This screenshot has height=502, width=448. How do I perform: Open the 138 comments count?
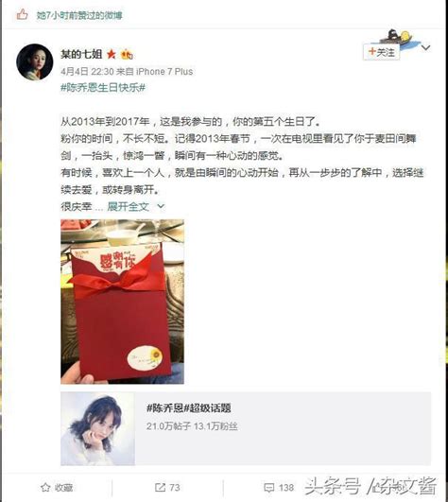[286, 487]
